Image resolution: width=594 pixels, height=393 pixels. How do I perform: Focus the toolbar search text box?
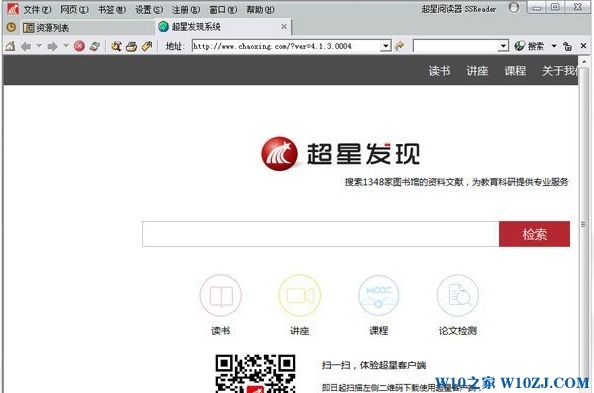[x=455, y=46]
